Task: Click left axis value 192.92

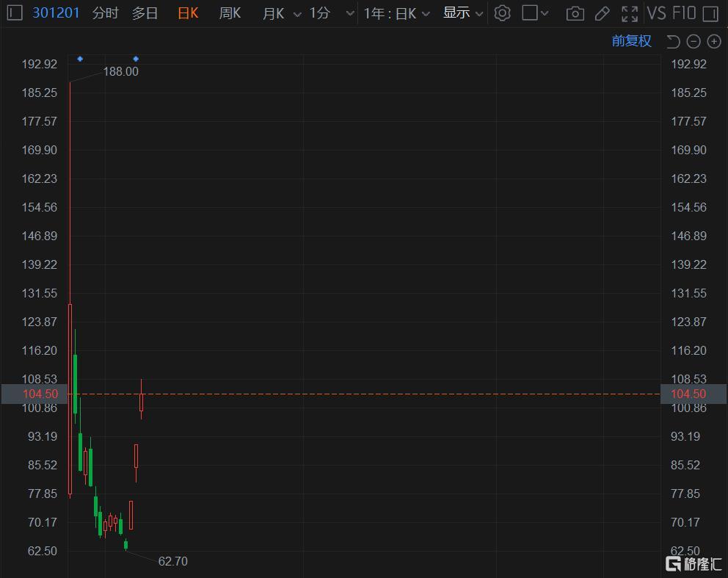Action: (40, 64)
